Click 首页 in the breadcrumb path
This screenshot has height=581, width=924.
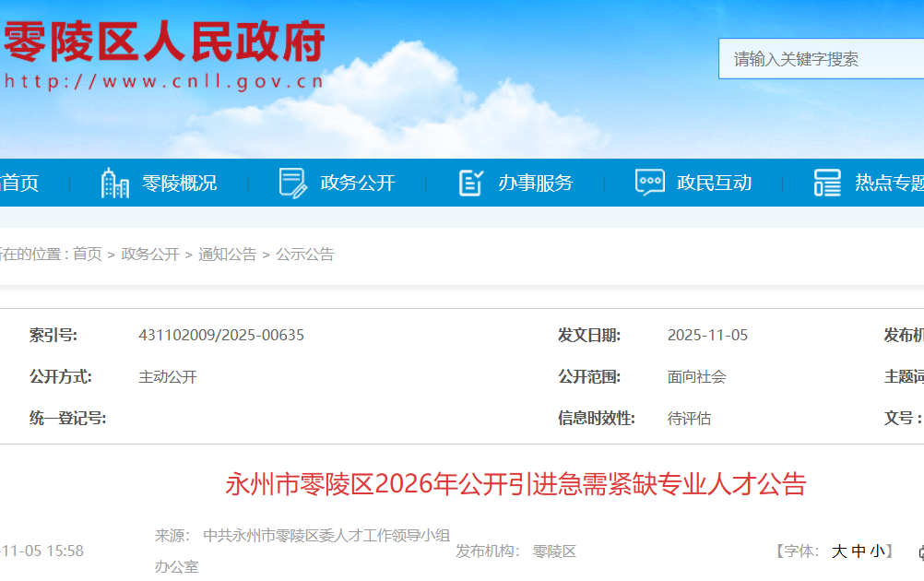(88, 255)
